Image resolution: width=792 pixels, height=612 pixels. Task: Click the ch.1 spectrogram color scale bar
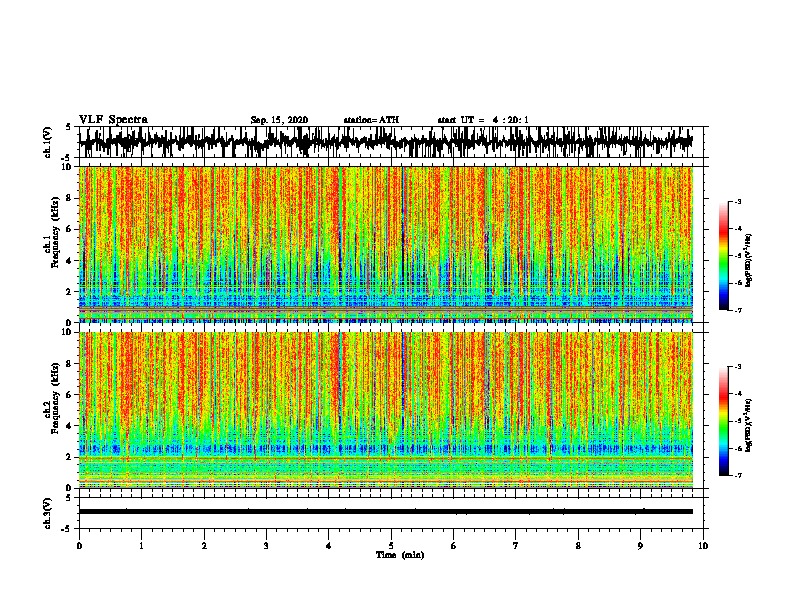(x=724, y=256)
